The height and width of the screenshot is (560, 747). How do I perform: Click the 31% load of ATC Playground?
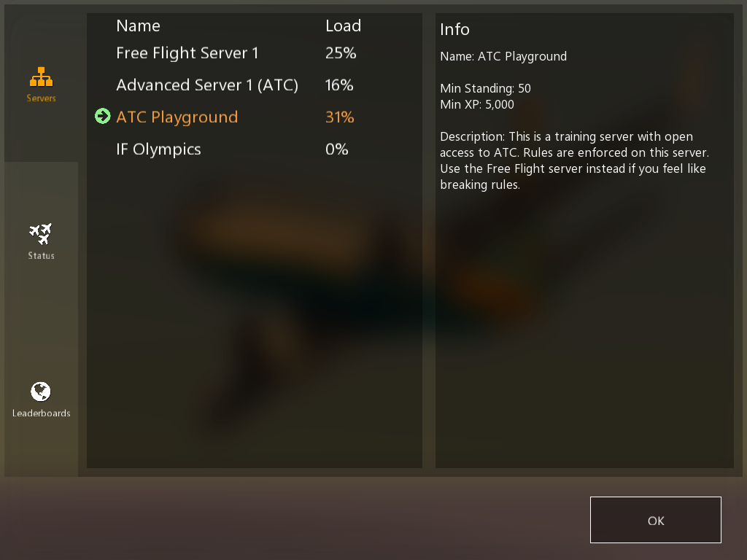[x=340, y=117]
